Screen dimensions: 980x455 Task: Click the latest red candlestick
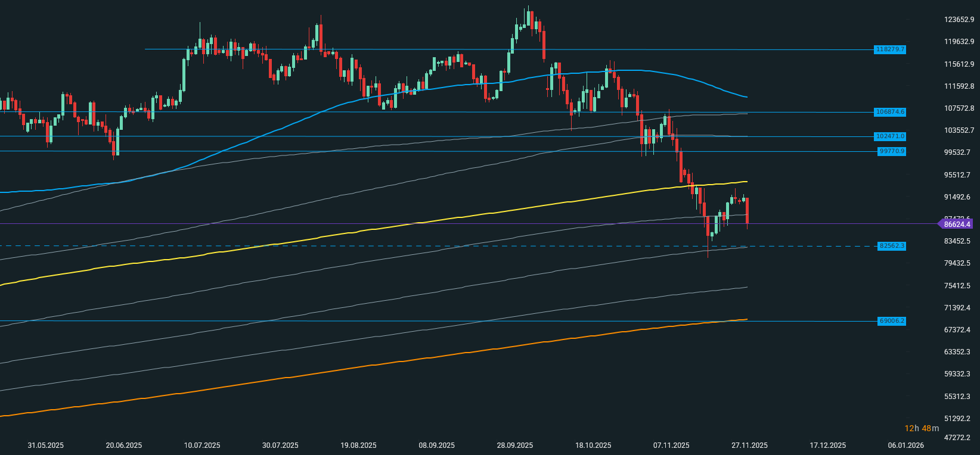747,211
